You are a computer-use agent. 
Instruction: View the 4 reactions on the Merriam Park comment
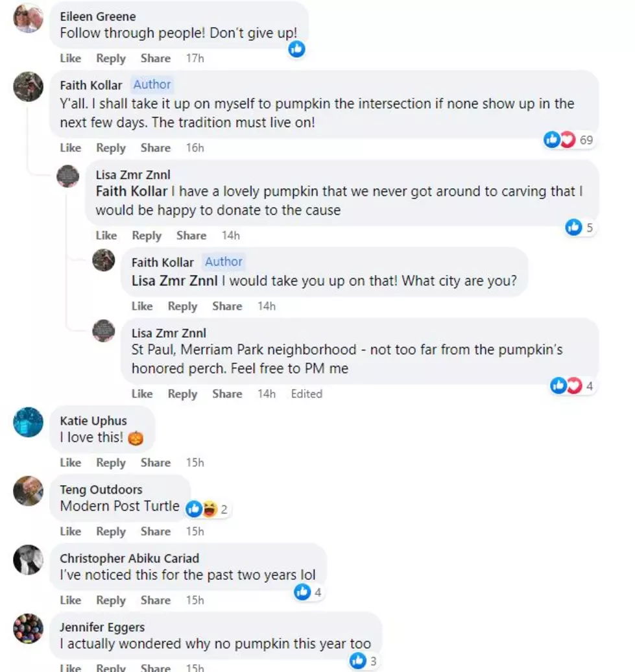(571, 386)
